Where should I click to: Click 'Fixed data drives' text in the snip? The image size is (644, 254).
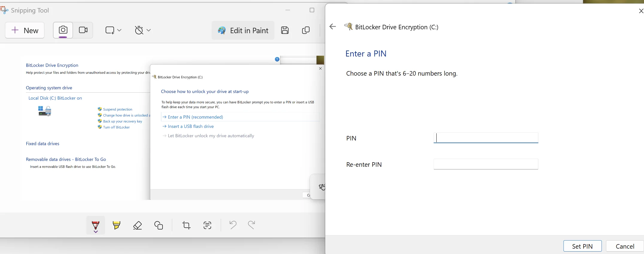pos(42,144)
